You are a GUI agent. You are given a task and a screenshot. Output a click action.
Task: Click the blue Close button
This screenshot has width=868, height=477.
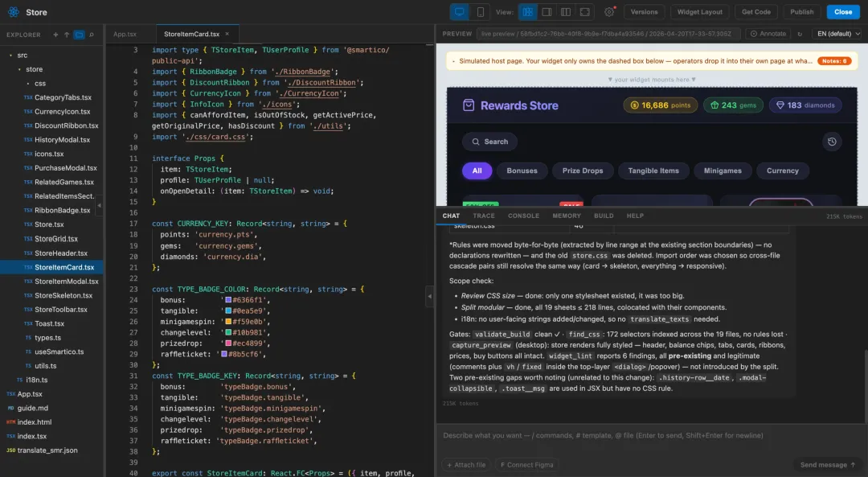pos(843,11)
